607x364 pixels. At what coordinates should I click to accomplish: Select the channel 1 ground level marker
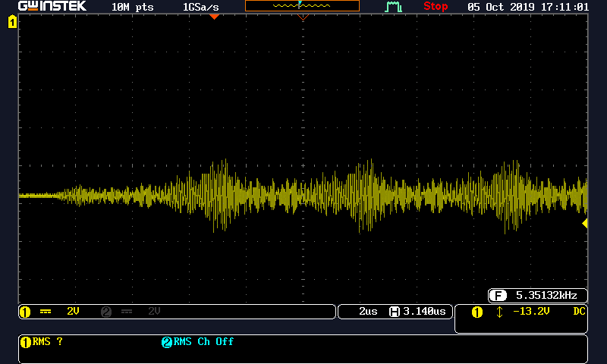[12, 23]
